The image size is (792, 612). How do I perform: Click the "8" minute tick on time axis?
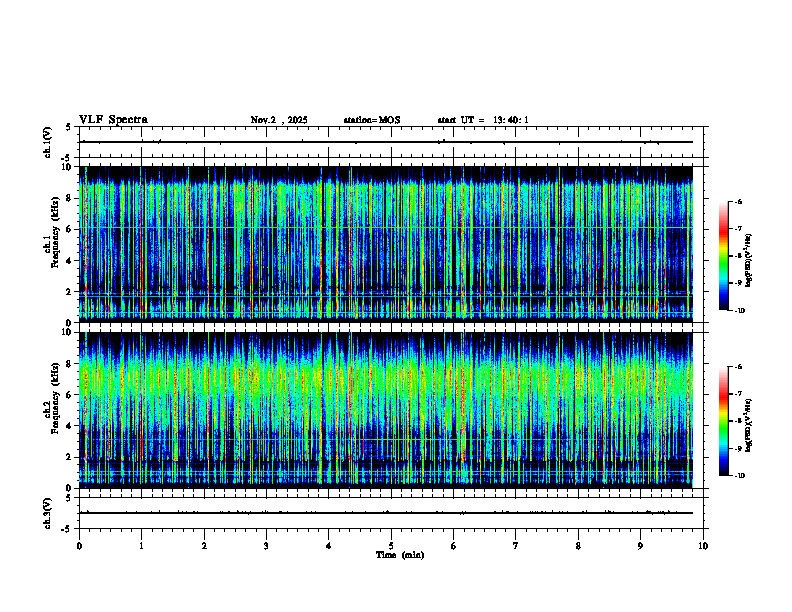[578, 546]
